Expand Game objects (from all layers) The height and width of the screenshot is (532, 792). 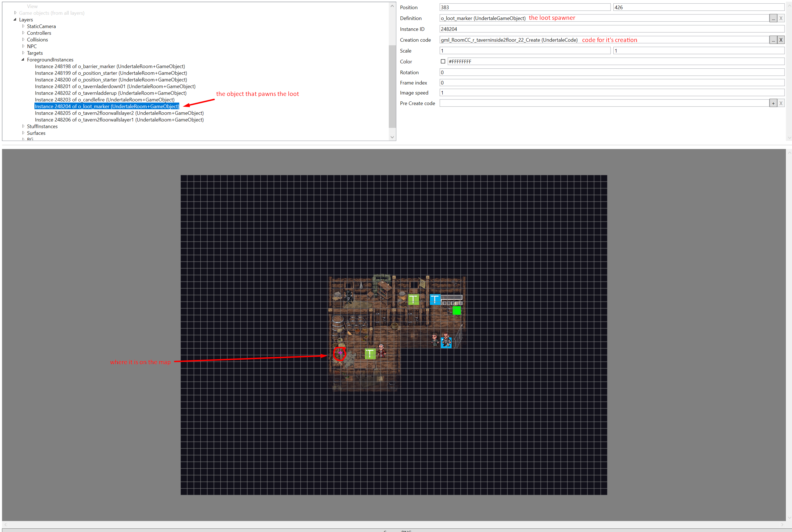coord(15,13)
